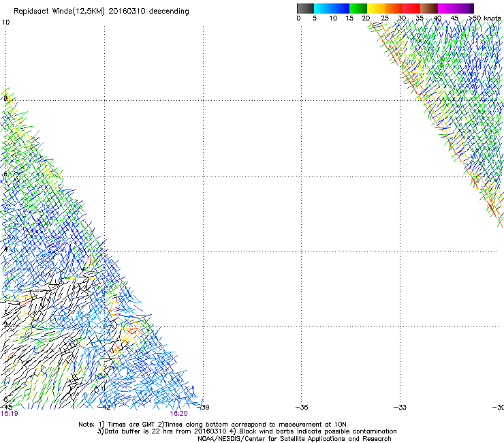This screenshot has width=504, height=443.
Task: Click the purple '16:19' time label
Action: (9, 414)
